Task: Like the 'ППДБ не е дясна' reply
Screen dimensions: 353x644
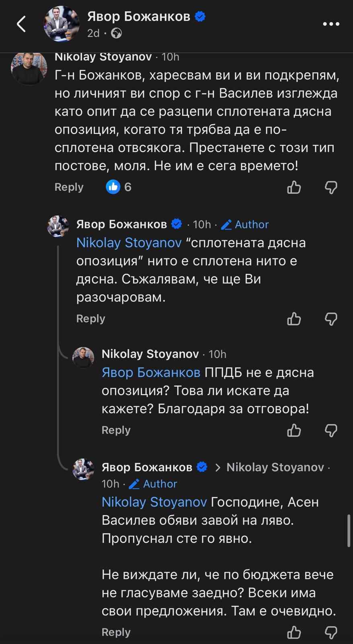Action: tap(294, 430)
